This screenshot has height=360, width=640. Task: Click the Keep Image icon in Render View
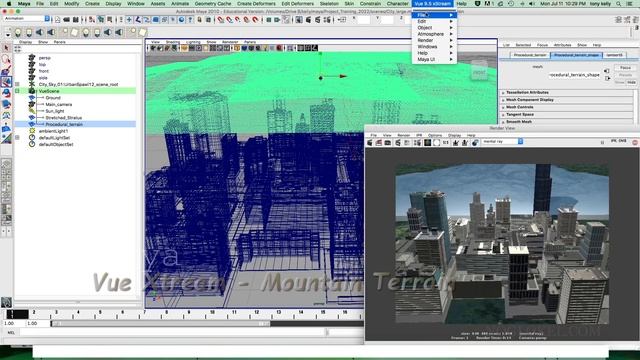tap(456, 142)
